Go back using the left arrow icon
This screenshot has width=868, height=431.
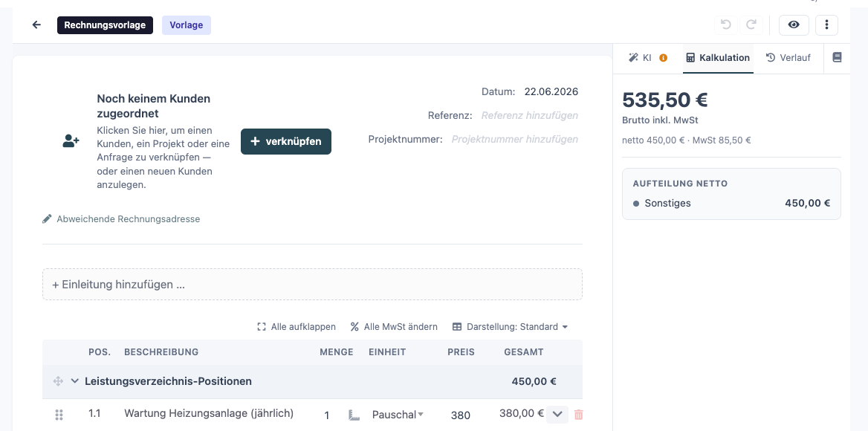[36, 25]
